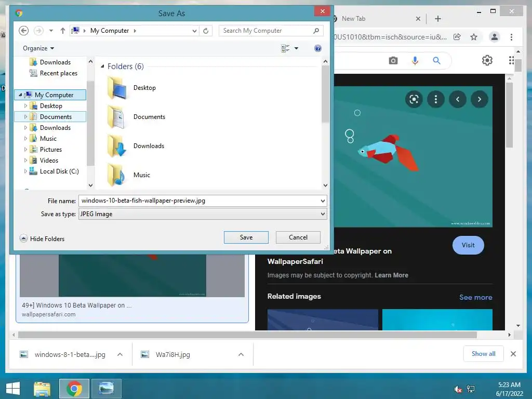This screenshot has height=399, width=532.
Task: Open the Chrome three-dot menu
Action: coord(511,37)
